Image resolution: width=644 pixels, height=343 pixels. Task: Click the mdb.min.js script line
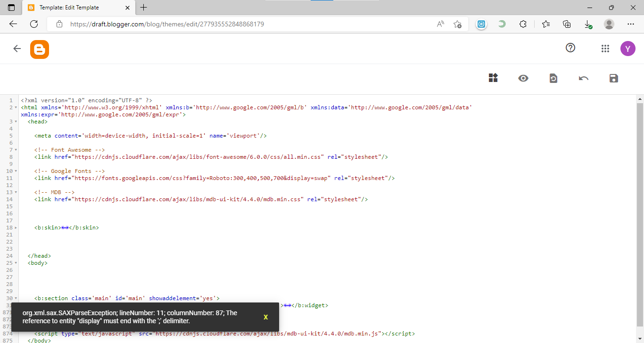224,334
